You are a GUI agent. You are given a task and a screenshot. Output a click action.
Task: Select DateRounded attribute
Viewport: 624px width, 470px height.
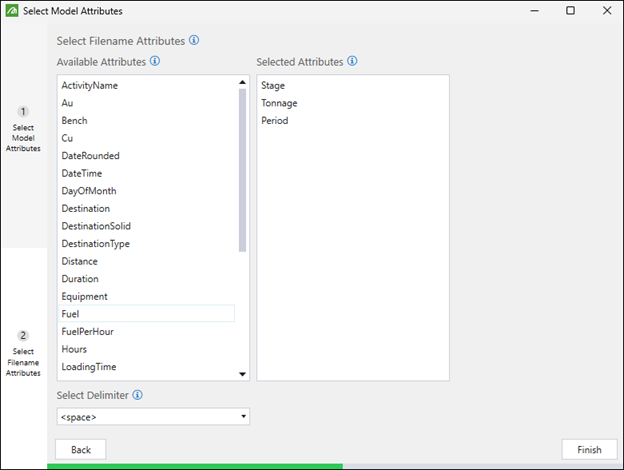tap(146, 156)
